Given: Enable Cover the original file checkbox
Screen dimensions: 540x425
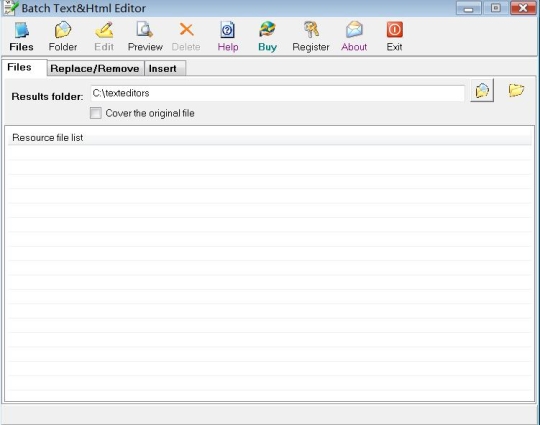Looking at the screenshot, I should [96, 113].
